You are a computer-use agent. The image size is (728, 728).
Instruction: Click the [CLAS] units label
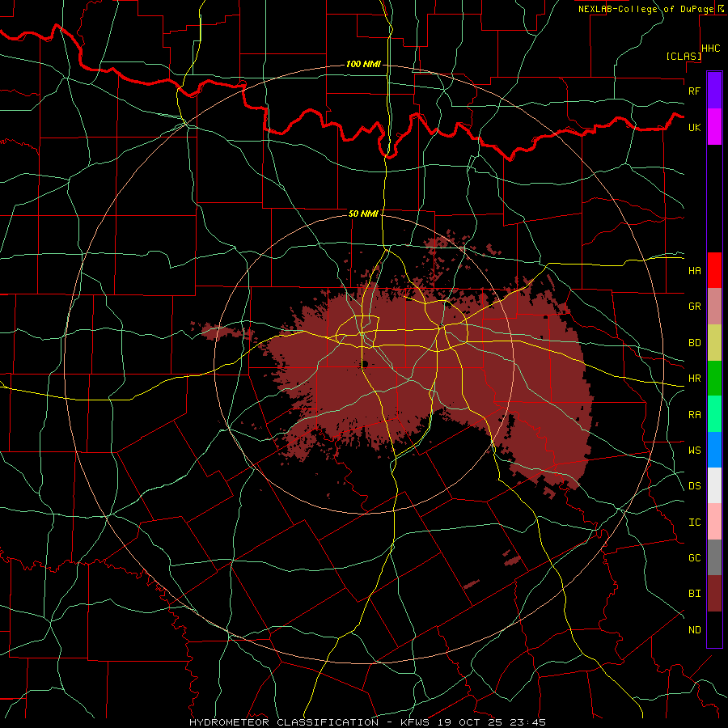(x=684, y=56)
